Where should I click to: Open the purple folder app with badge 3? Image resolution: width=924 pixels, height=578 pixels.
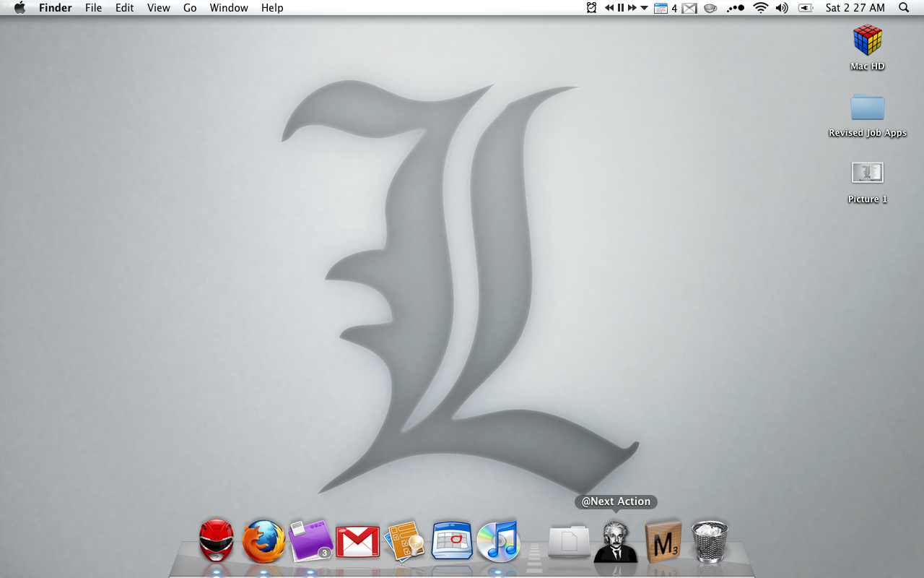tap(310, 540)
